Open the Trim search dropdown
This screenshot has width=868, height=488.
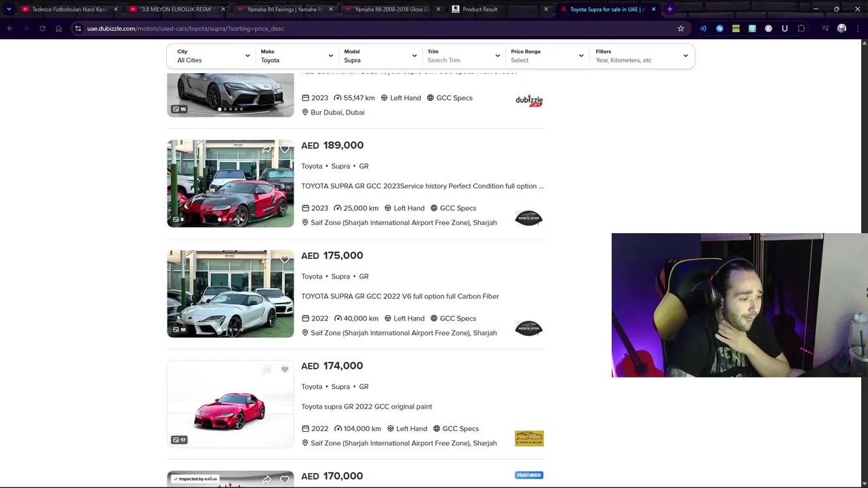[x=465, y=56]
